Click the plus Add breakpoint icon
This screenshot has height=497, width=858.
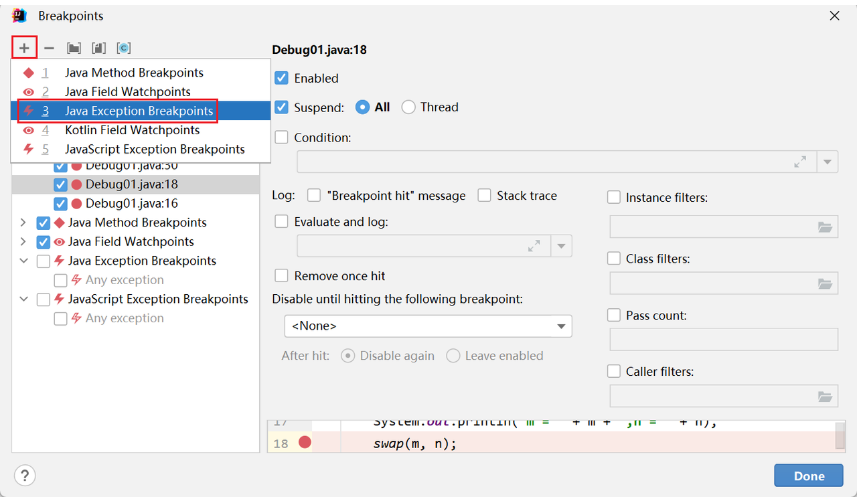click(24, 48)
